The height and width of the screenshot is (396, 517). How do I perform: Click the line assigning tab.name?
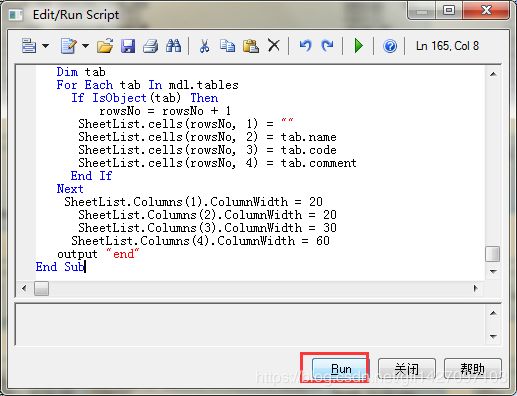tap(207, 137)
